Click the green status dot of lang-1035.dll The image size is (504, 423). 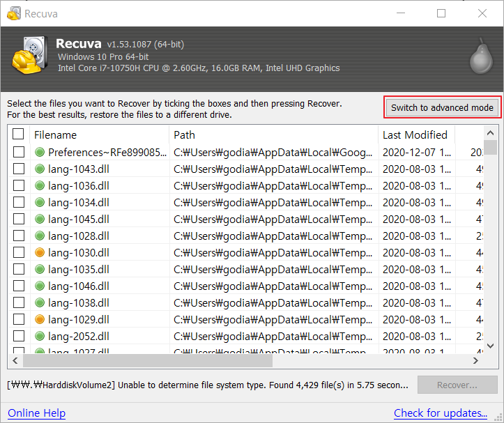tap(40, 269)
